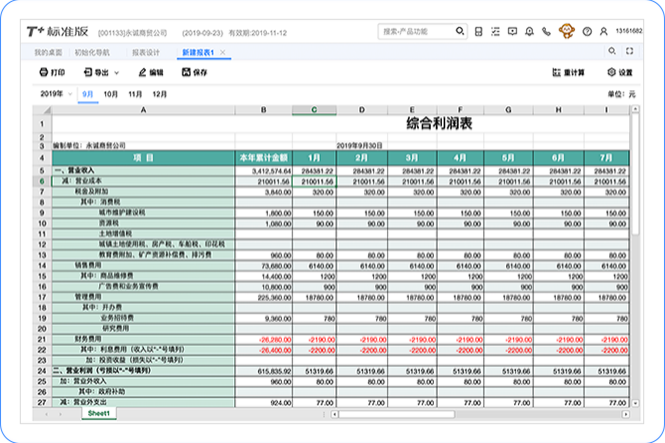Open the monkey mascot assistant icon
665x443 pixels.
(x=567, y=31)
